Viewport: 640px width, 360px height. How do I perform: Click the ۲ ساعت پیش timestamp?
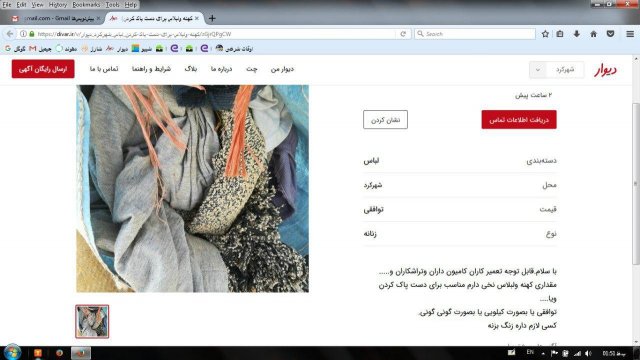[x=533, y=95]
